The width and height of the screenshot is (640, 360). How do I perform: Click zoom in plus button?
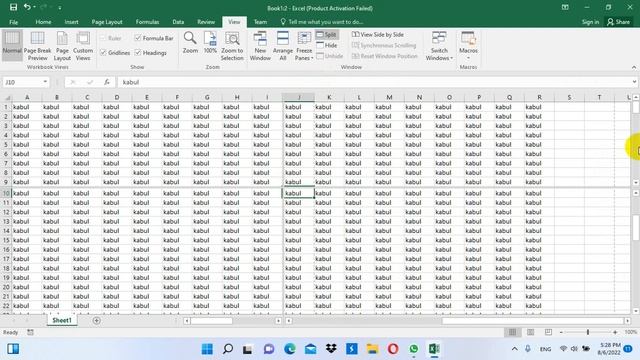coord(615,332)
